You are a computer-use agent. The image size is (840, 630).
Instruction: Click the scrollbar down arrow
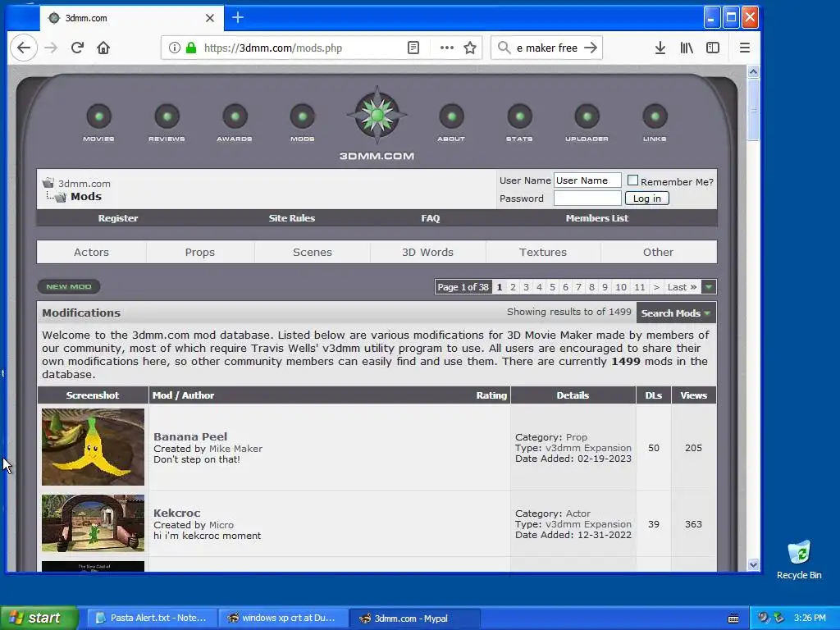(x=753, y=564)
